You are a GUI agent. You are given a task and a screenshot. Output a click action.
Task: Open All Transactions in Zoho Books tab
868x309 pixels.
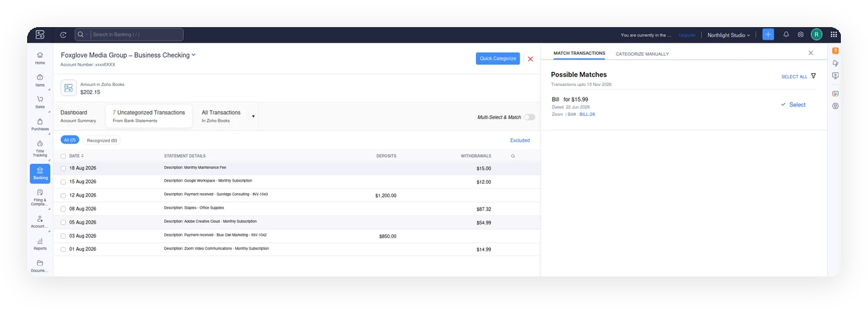221,116
